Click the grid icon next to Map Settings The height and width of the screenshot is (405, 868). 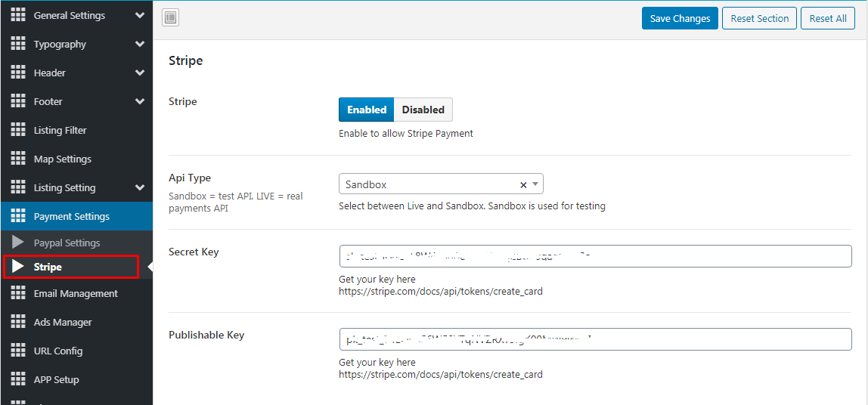(x=18, y=159)
